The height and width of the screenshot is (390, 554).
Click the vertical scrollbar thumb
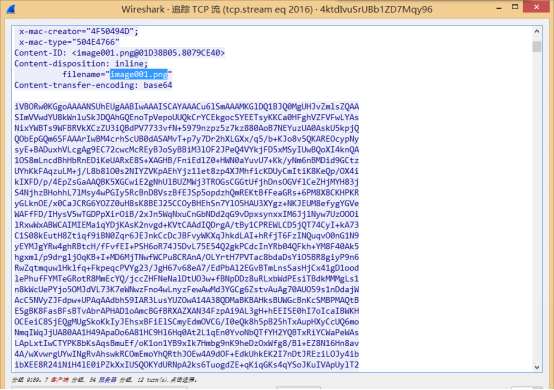coord(537,46)
